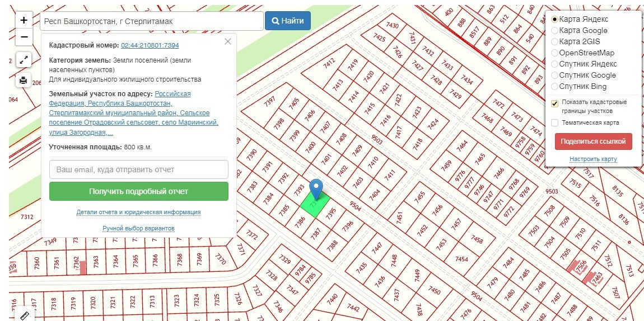
Task: Click map parcel labeled 7435
Action: point(361,268)
